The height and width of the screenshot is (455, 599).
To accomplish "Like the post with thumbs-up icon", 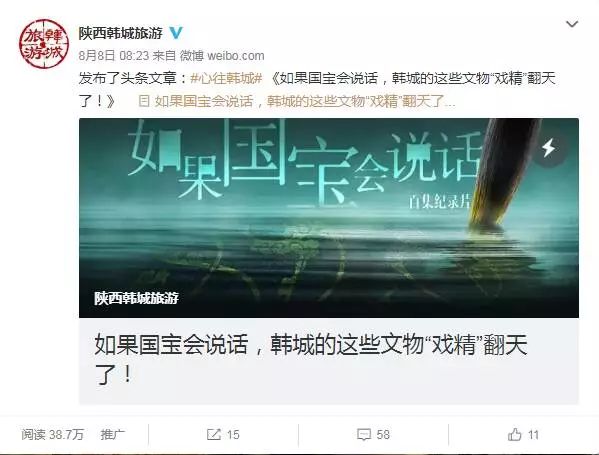I will click(515, 434).
